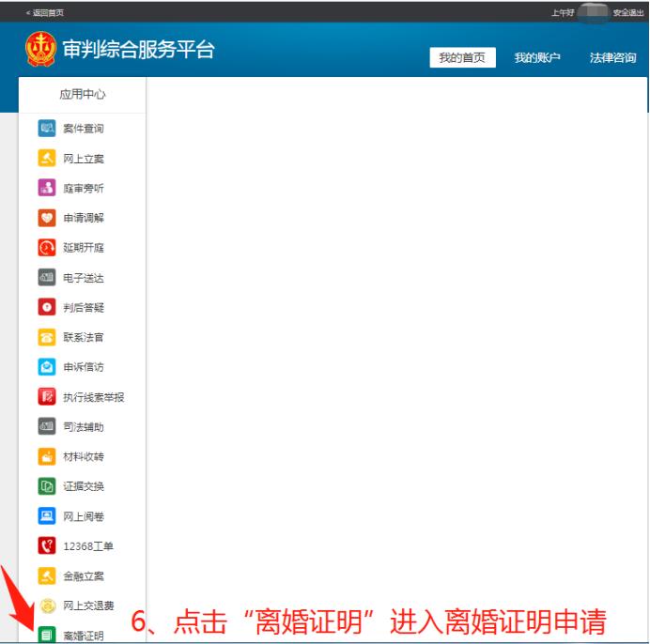Click the 网上立案 label

coord(84,159)
